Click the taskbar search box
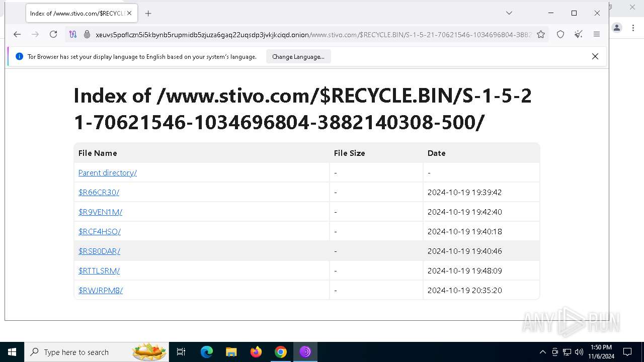644x362 pixels. pos(98,352)
